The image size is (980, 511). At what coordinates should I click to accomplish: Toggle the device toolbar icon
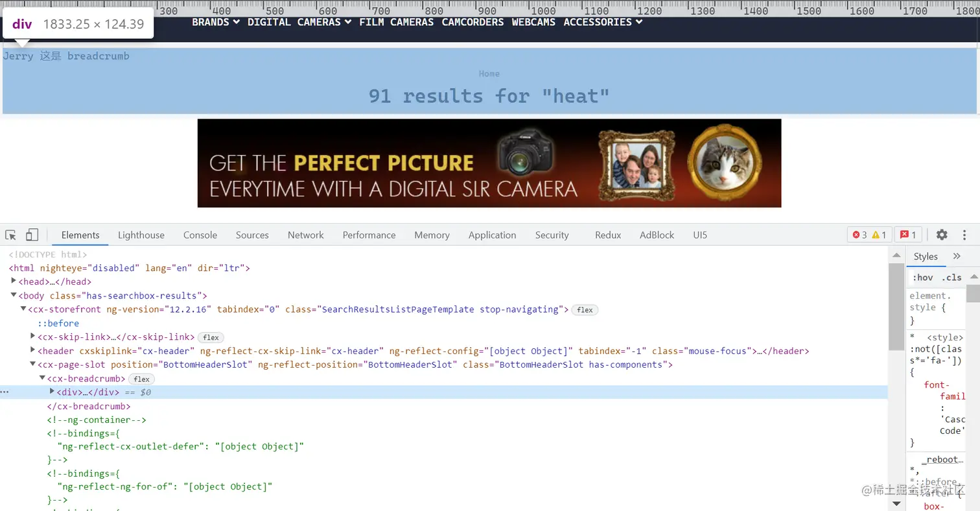[x=32, y=235]
